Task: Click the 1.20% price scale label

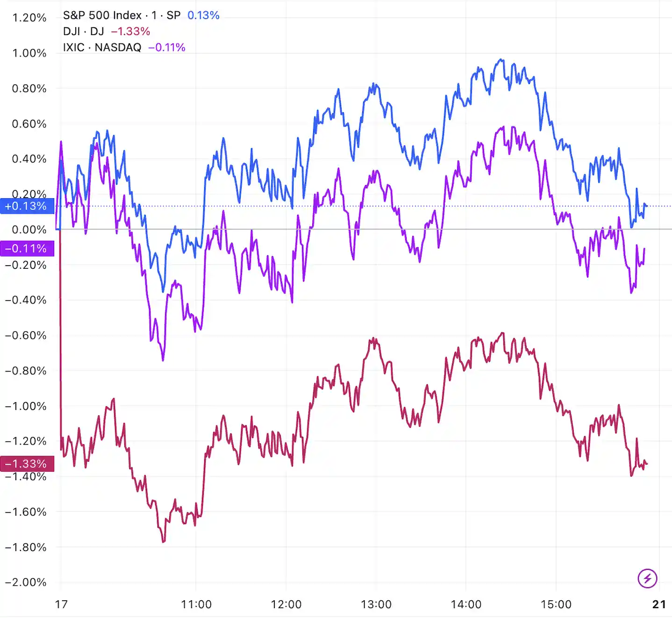Action: click(29, 18)
